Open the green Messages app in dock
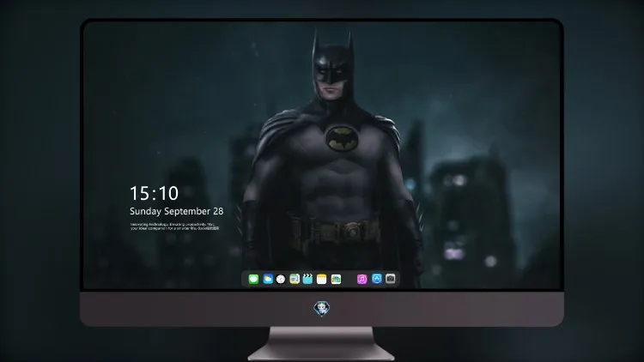 pos(253,279)
